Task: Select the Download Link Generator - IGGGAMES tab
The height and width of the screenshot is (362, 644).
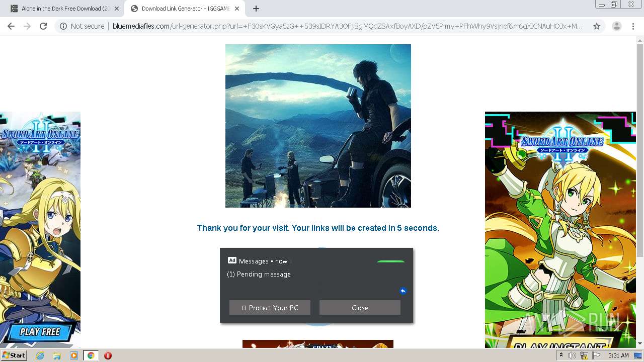Action: [x=184, y=9]
